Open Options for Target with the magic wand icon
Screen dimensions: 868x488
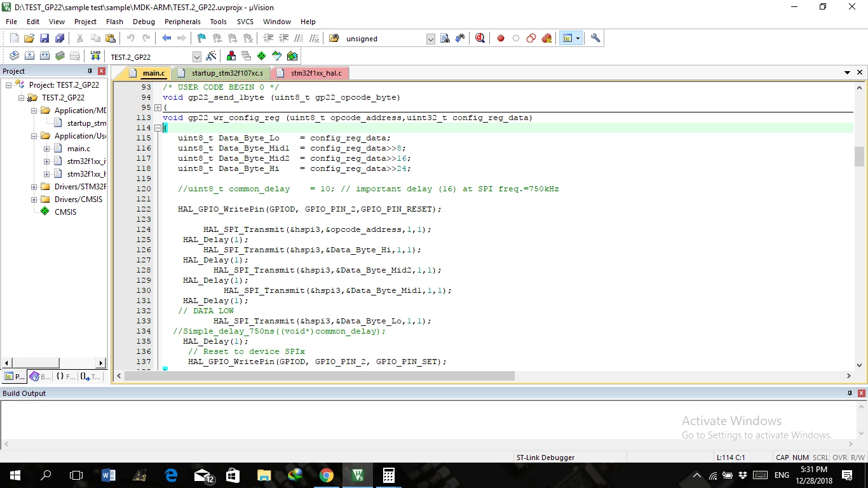click(212, 56)
